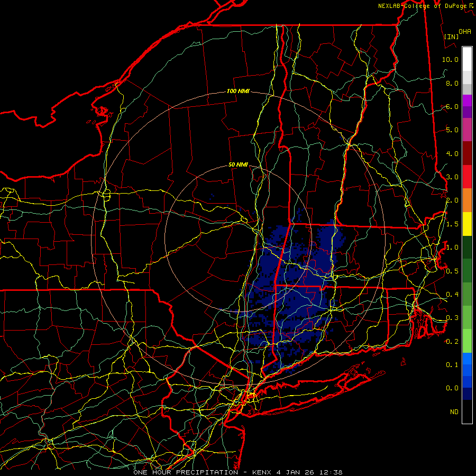Click the '0.5' legend value

click(452, 271)
